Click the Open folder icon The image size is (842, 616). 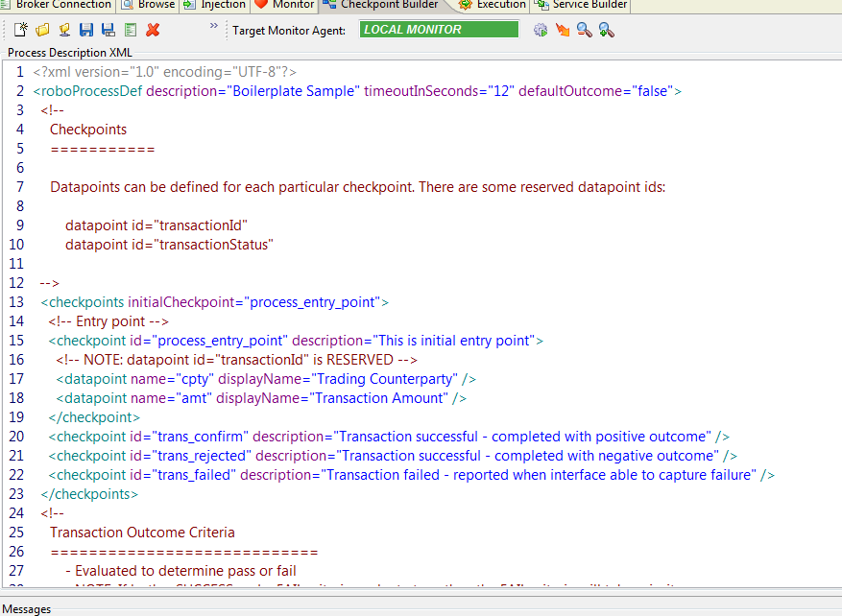pyautogui.click(x=42, y=30)
